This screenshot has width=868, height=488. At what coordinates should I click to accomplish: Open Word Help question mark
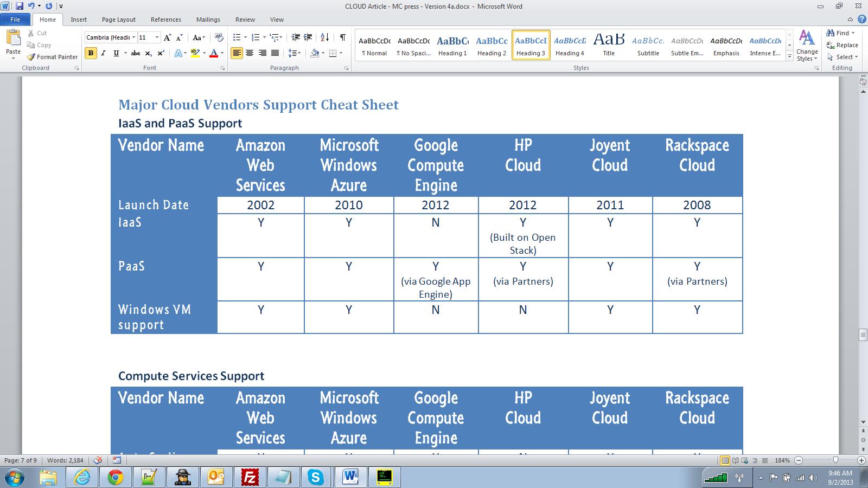862,19
